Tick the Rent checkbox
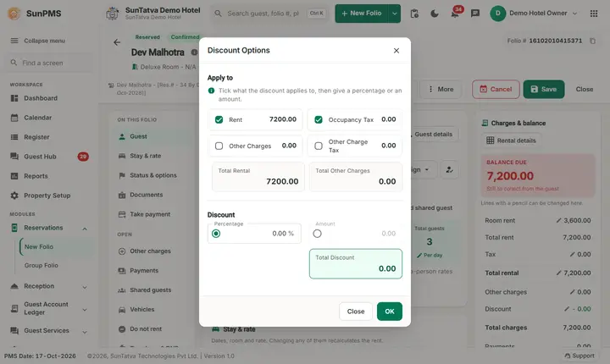 [x=219, y=119]
